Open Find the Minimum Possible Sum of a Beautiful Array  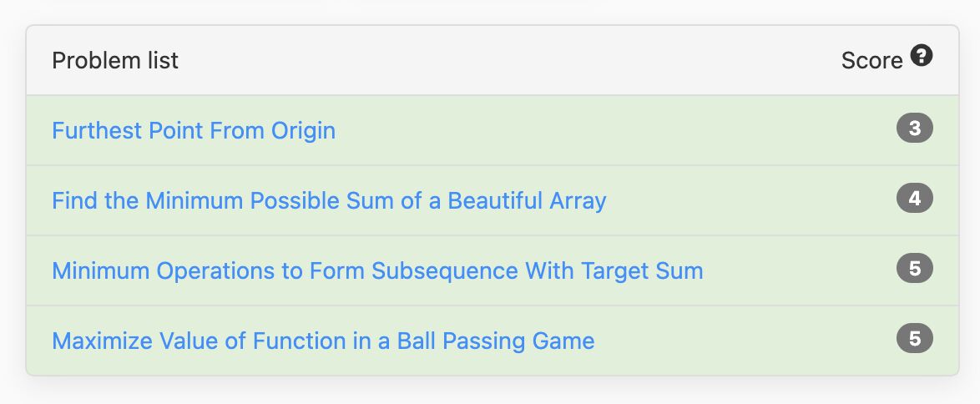coord(329,201)
